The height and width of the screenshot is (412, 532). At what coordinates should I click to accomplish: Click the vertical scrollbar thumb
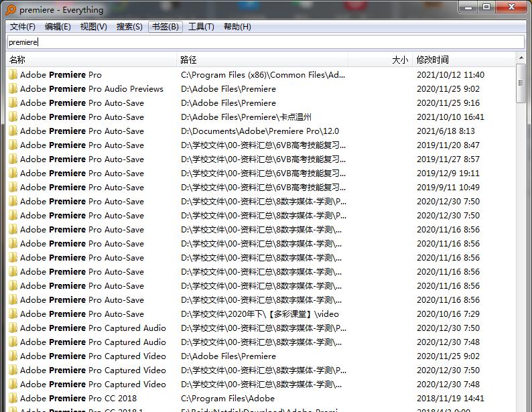coord(521,84)
